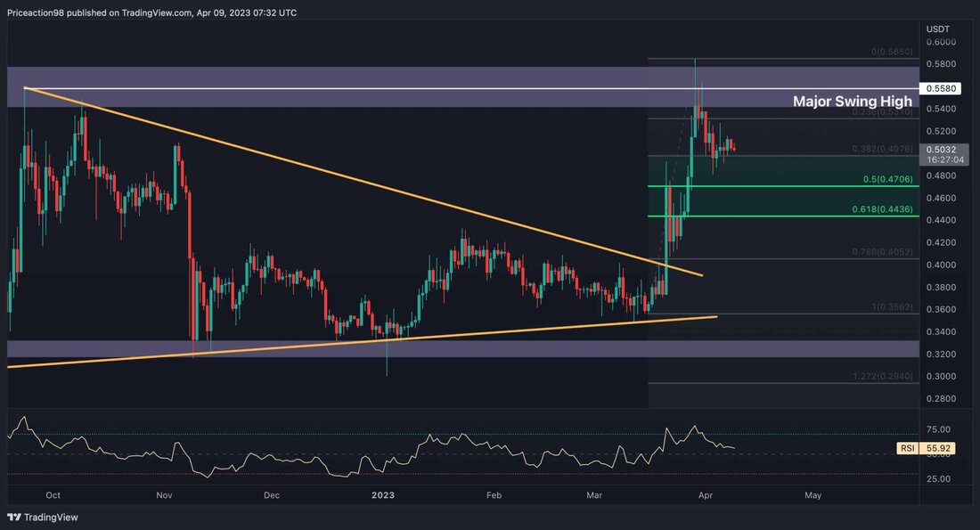
Task: Click the Oct marker on time axis
Action: tap(52, 493)
